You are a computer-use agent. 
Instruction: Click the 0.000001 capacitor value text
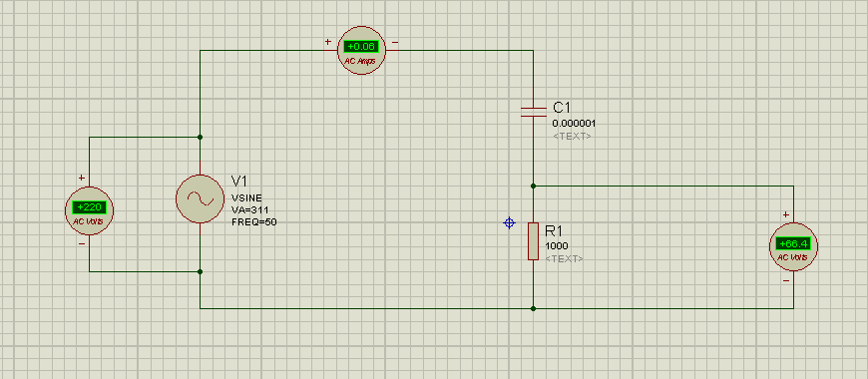pos(574,124)
